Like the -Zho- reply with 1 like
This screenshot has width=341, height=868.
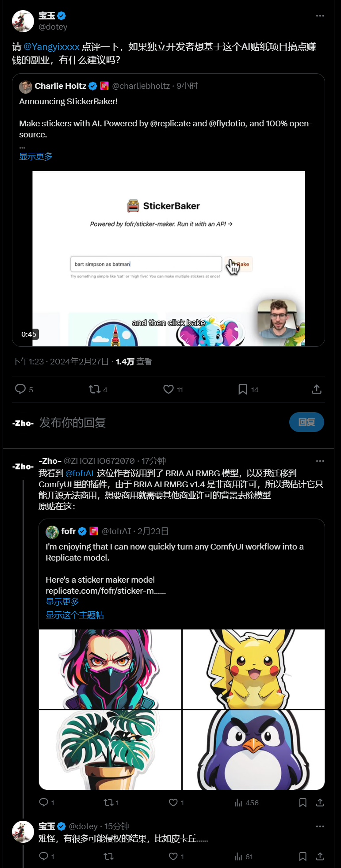point(173,803)
